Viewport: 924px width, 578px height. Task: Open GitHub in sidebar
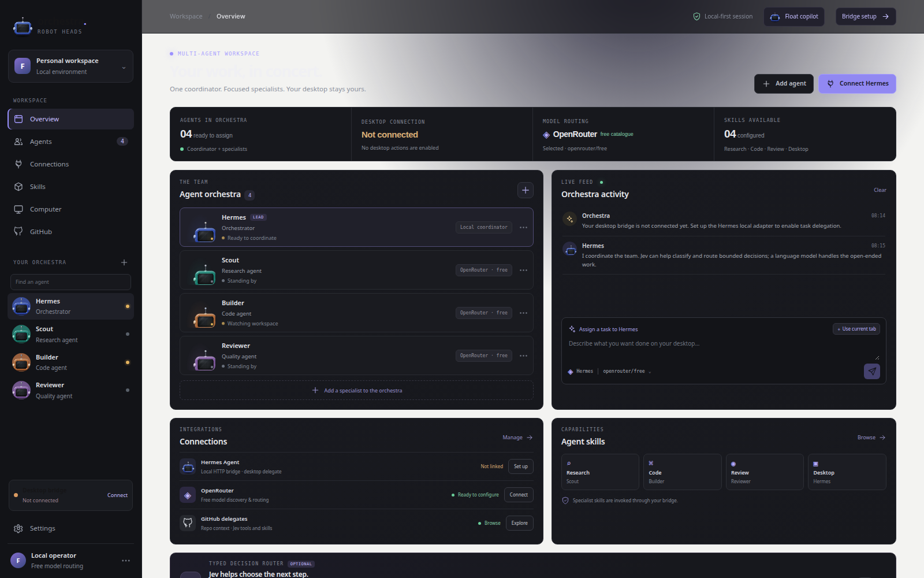(70, 232)
